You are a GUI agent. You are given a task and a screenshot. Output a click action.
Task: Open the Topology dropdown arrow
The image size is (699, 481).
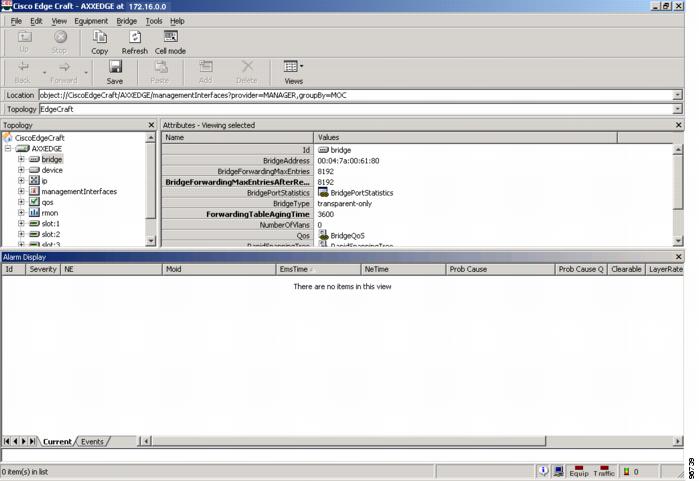pos(678,109)
